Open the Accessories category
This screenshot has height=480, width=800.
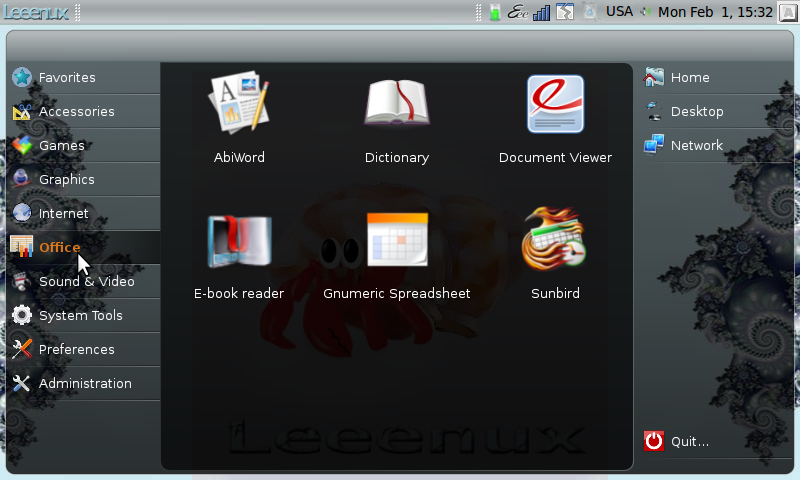click(84, 111)
